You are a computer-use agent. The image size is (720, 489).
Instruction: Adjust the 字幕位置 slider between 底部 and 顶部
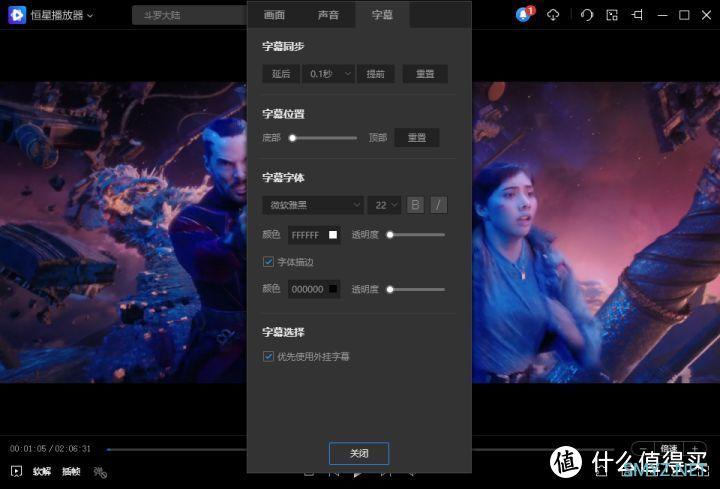click(x=324, y=138)
